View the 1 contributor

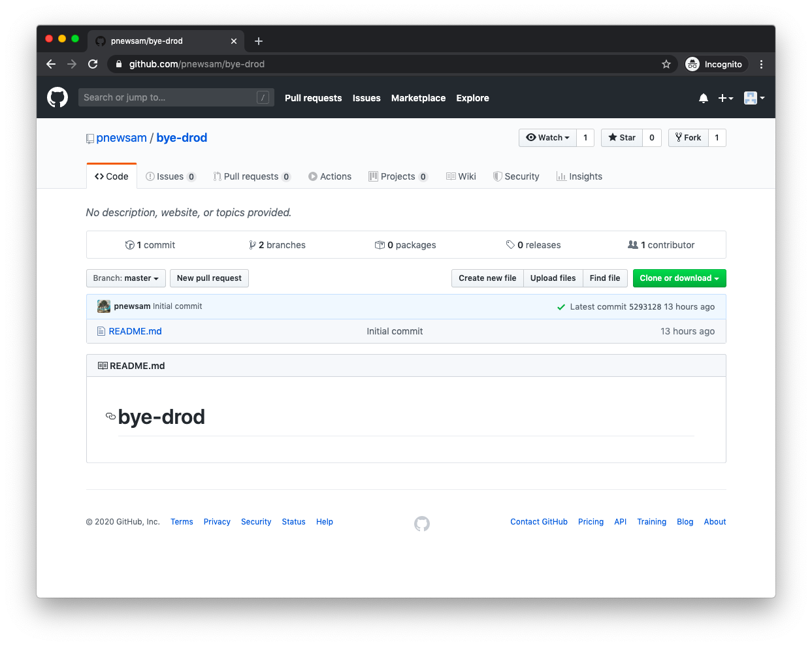(x=661, y=245)
